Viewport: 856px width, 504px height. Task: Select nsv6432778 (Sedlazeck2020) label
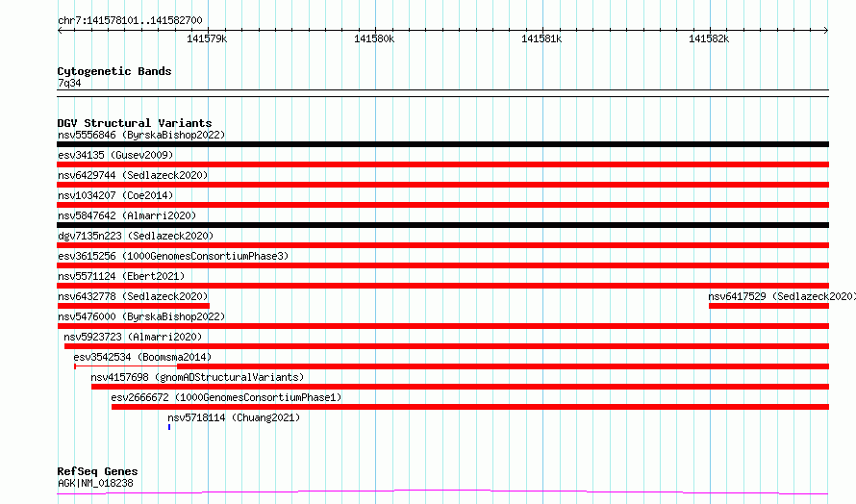pos(133,296)
